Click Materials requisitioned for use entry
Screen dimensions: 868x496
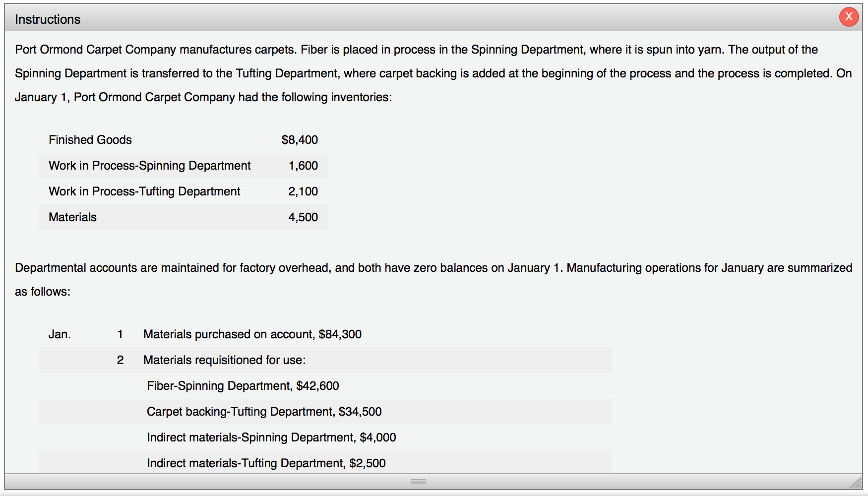click(225, 360)
